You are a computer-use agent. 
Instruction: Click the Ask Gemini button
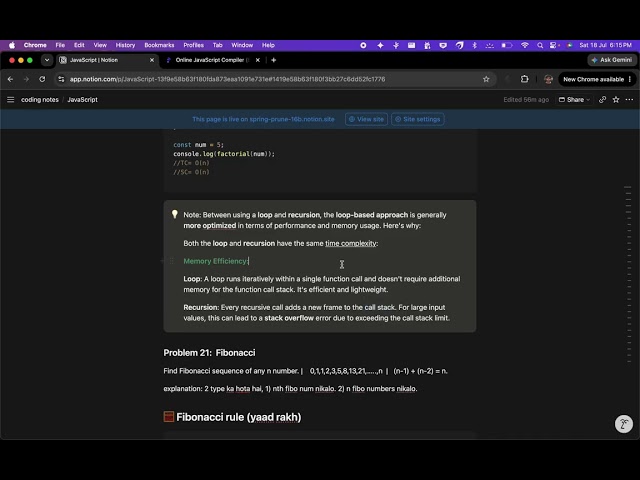tap(611, 60)
